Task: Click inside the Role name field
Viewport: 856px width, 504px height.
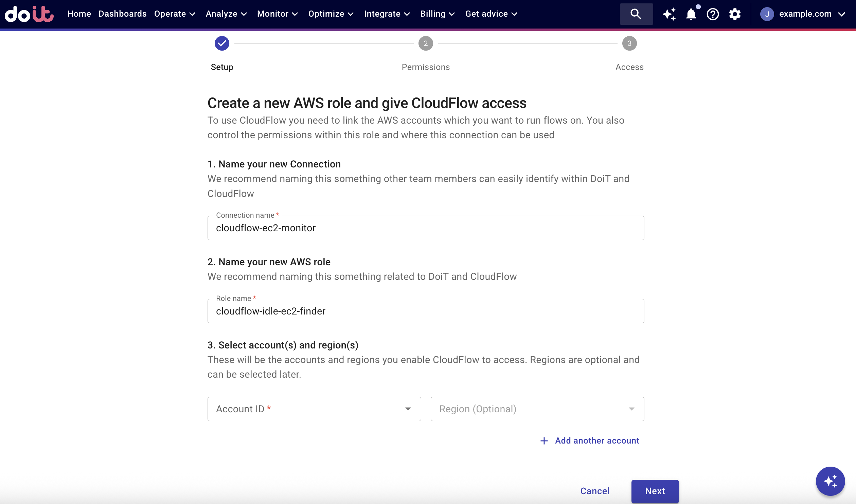Action: point(425,311)
